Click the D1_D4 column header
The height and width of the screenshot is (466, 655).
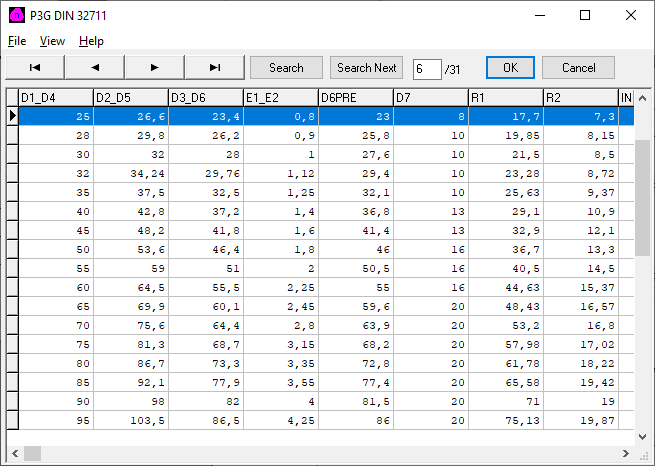click(56, 97)
